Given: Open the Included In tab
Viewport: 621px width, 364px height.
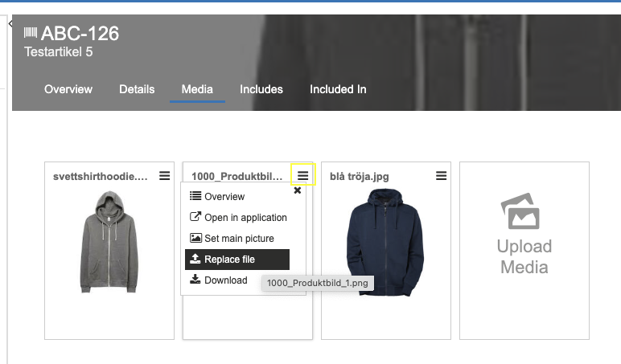Looking at the screenshot, I should tap(338, 89).
